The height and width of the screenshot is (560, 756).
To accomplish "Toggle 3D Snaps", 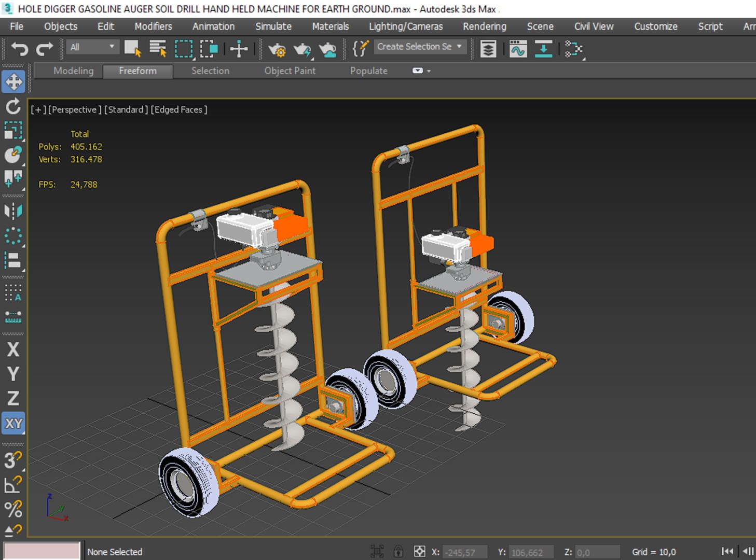I will click(13, 459).
